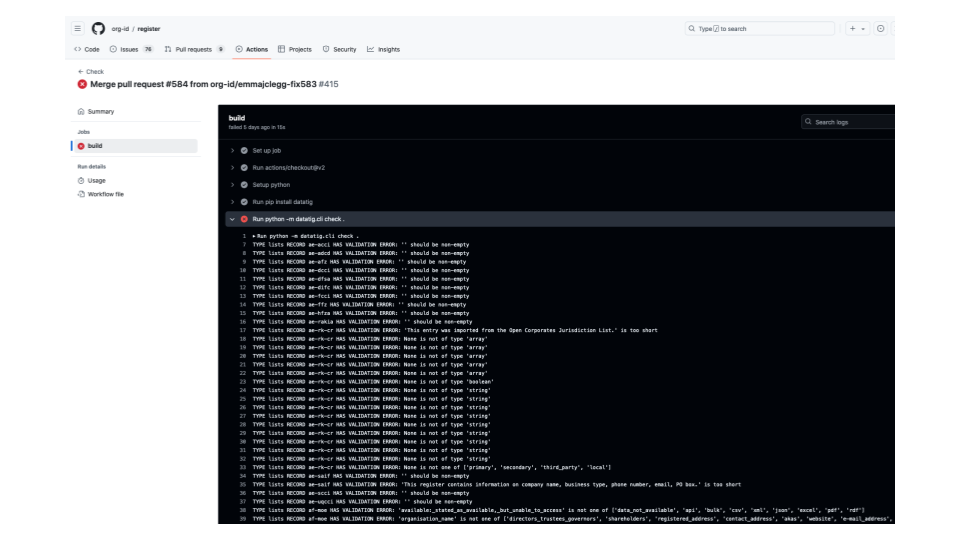Click log line number 33
Screen dimensions: 960x540
pos(242,468)
